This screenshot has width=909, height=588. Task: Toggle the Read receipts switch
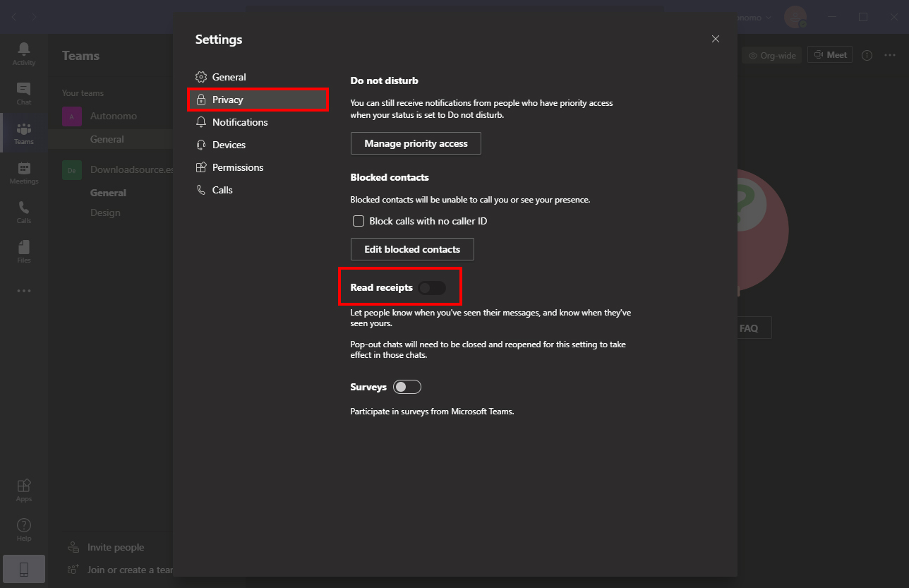click(432, 288)
